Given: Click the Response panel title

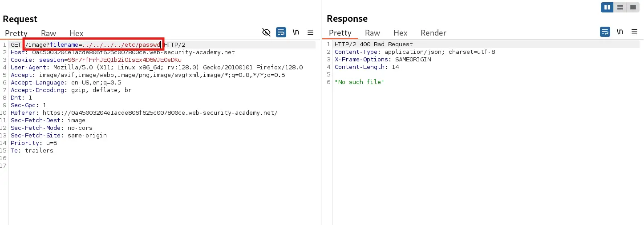Looking at the screenshot, I should tap(347, 19).
